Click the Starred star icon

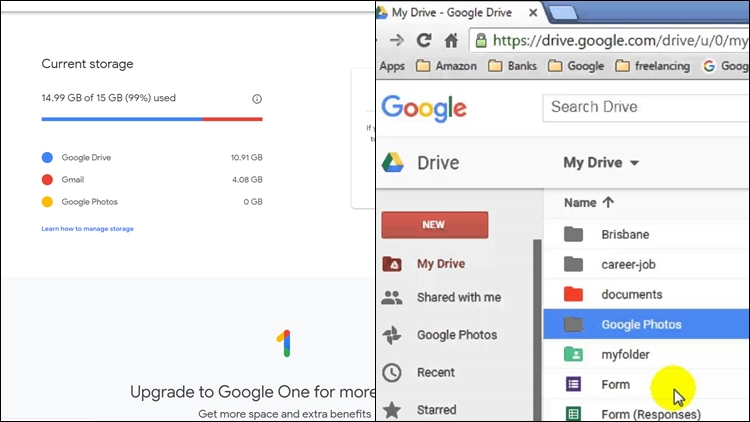(x=392, y=410)
